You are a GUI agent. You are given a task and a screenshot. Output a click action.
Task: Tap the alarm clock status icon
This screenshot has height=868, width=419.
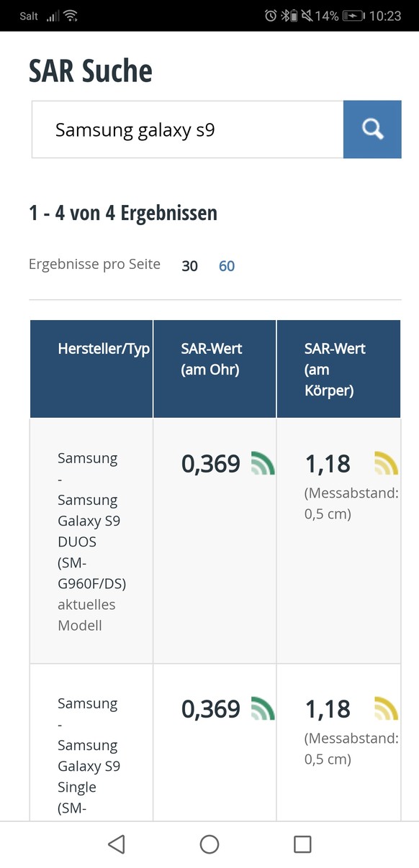tap(271, 16)
